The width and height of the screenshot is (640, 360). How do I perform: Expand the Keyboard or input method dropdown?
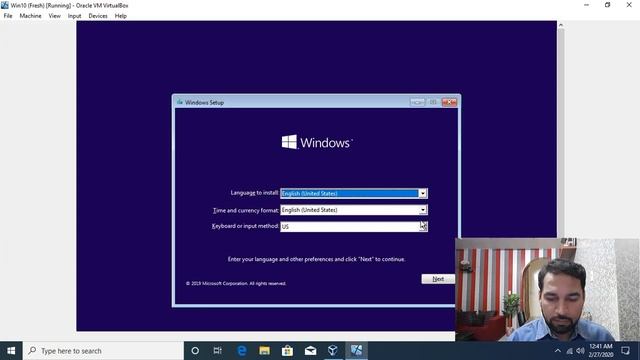click(423, 226)
